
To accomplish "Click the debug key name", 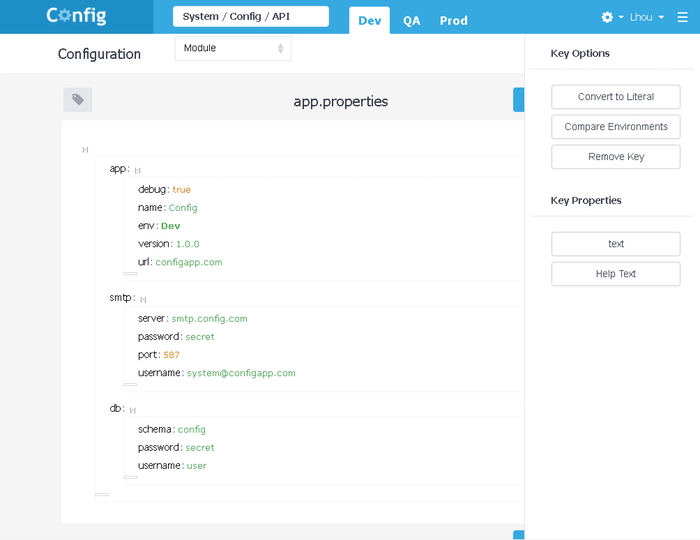I will (x=152, y=190).
